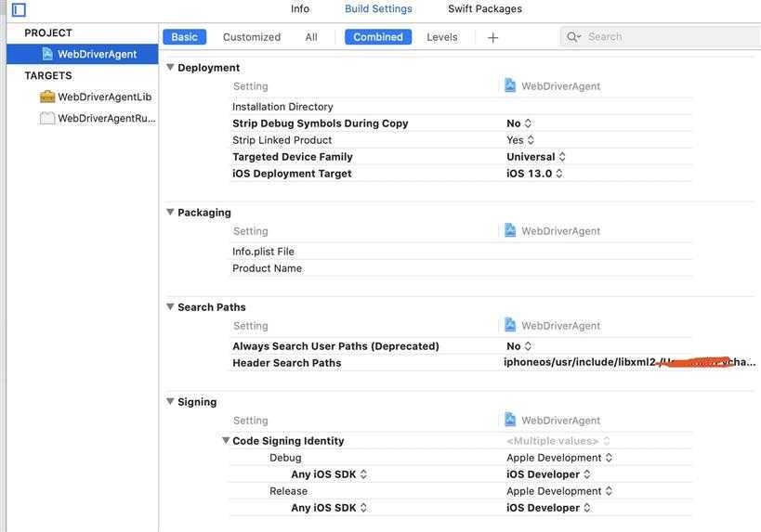Click the Info.plist File setting row
Image resolution: width=761 pixels, height=532 pixels.
[x=461, y=252]
